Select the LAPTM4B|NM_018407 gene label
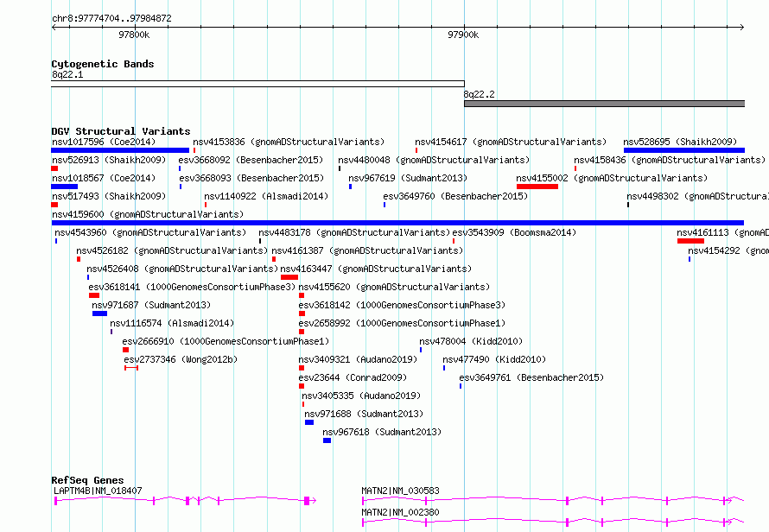This screenshot has width=769, height=532. click(x=98, y=491)
